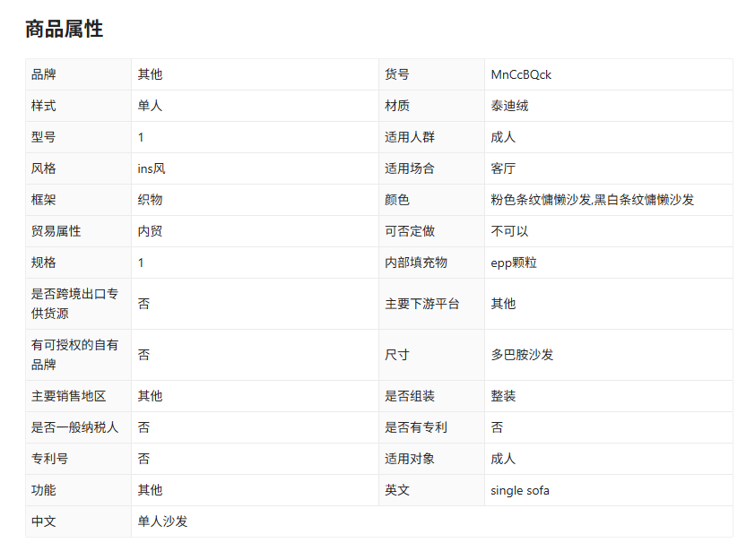Select the item number value "MnCcBQck"
Image resolution: width=746 pixels, height=560 pixels.
click(521, 74)
